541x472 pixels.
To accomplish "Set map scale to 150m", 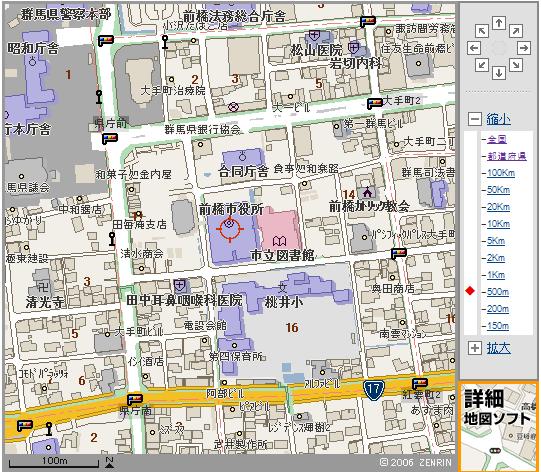I will (498, 325).
